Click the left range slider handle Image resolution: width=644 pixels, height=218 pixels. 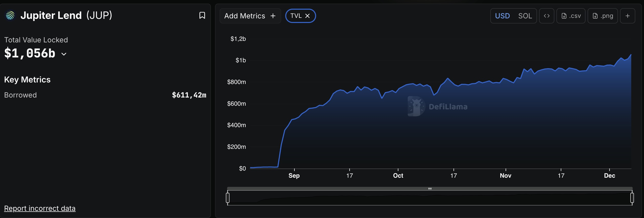[228, 198]
